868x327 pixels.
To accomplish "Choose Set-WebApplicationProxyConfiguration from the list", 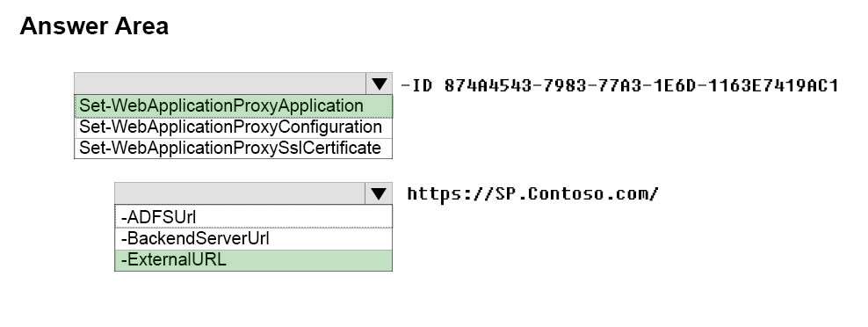I will (x=234, y=127).
